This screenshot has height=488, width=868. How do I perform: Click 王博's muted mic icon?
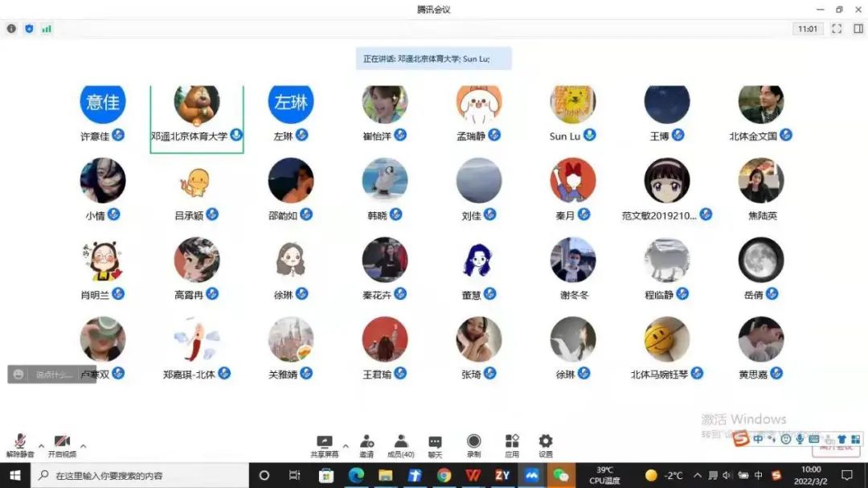(x=678, y=134)
